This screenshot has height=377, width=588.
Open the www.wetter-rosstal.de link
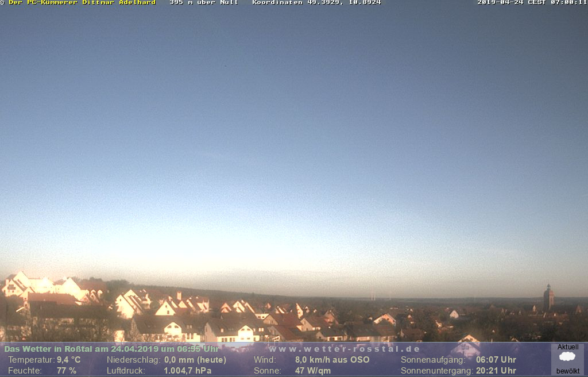pyautogui.click(x=345, y=349)
